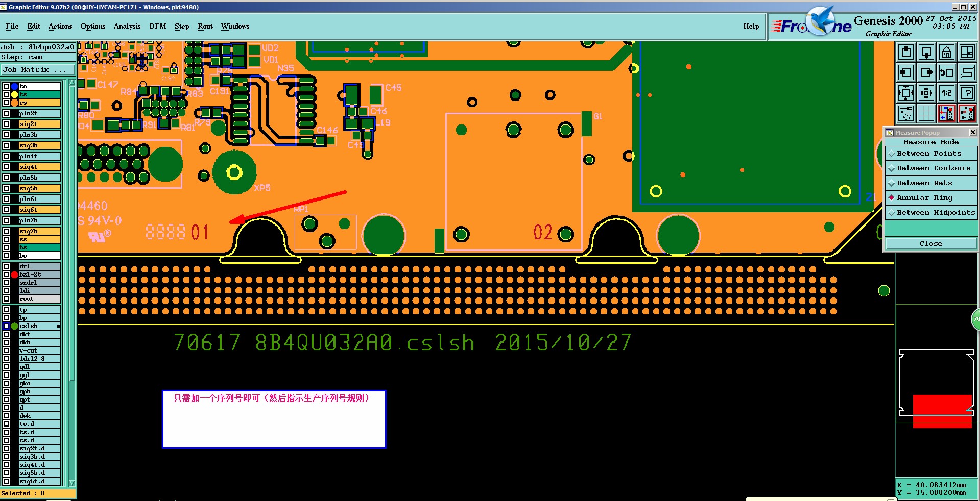Click the red color dot of bzl-2t
This screenshot has height=501, width=980.
[15, 274]
